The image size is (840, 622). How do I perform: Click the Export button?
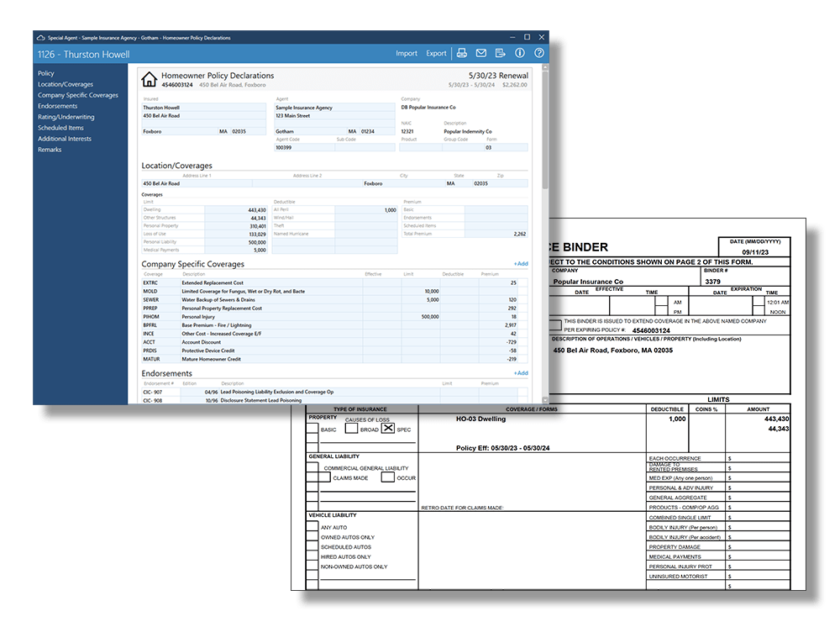click(x=436, y=54)
